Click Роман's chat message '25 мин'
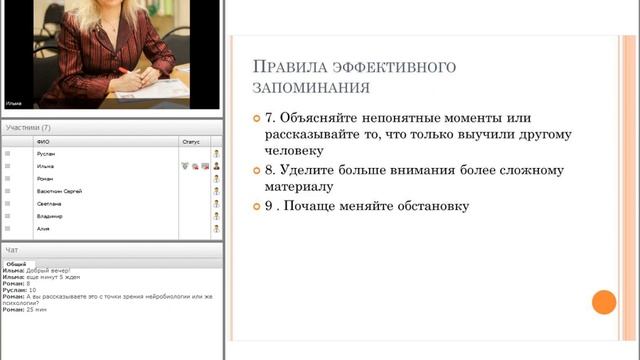640x360 pixels. click(36, 309)
